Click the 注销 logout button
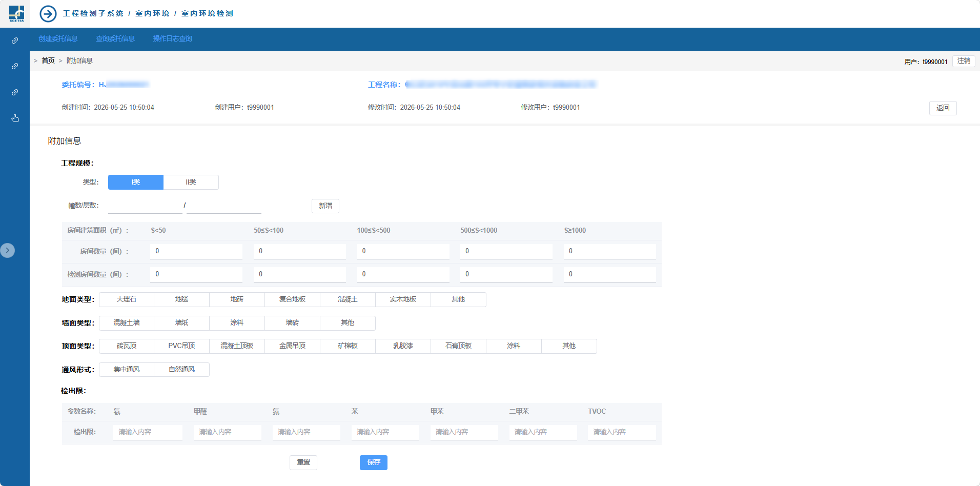The height and width of the screenshot is (486, 980). pyautogui.click(x=964, y=61)
